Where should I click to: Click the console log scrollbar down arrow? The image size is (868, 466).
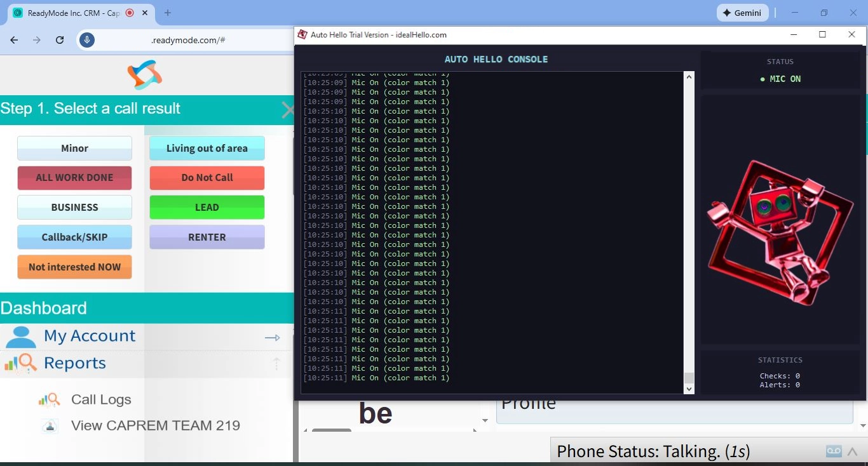pos(689,389)
